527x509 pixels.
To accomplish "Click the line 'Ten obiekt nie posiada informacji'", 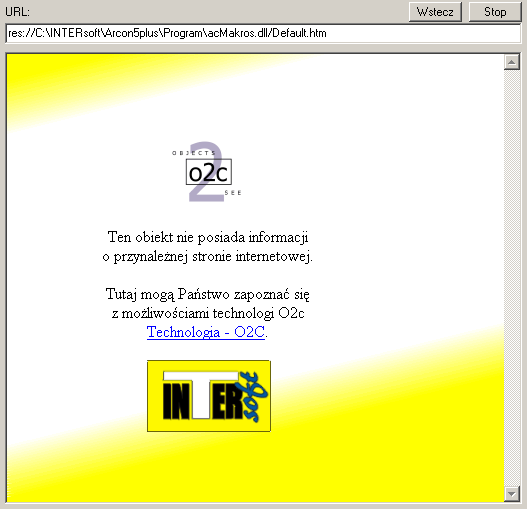I will coord(208,237).
